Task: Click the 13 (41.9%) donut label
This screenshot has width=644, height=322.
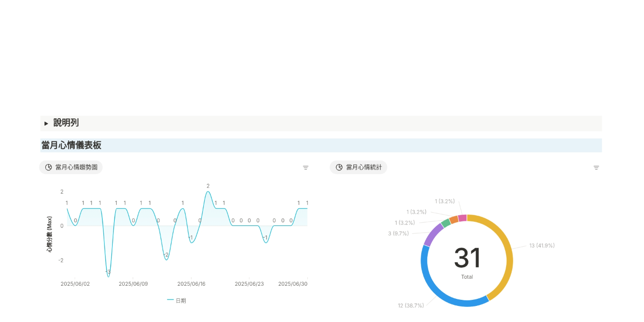Action: [x=542, y=246]
